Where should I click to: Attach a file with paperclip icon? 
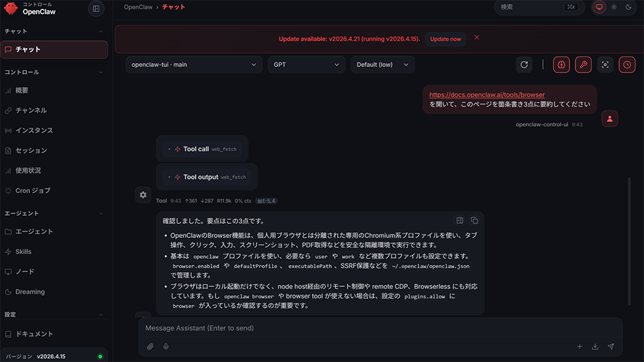(x=150, y=347)
